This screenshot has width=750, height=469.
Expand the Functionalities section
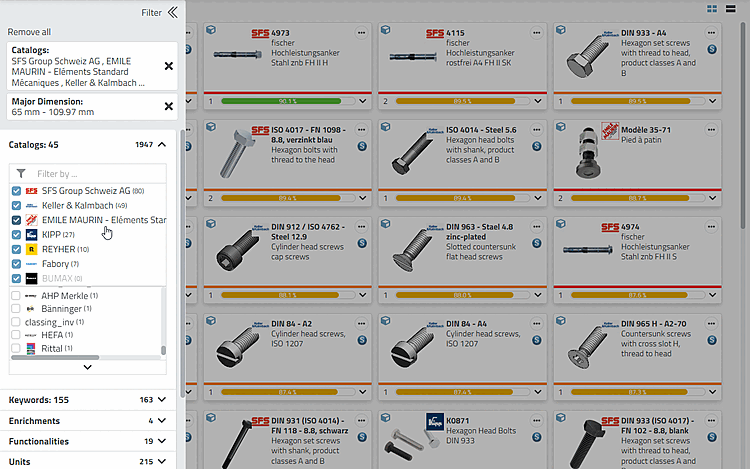coord(162,441)
